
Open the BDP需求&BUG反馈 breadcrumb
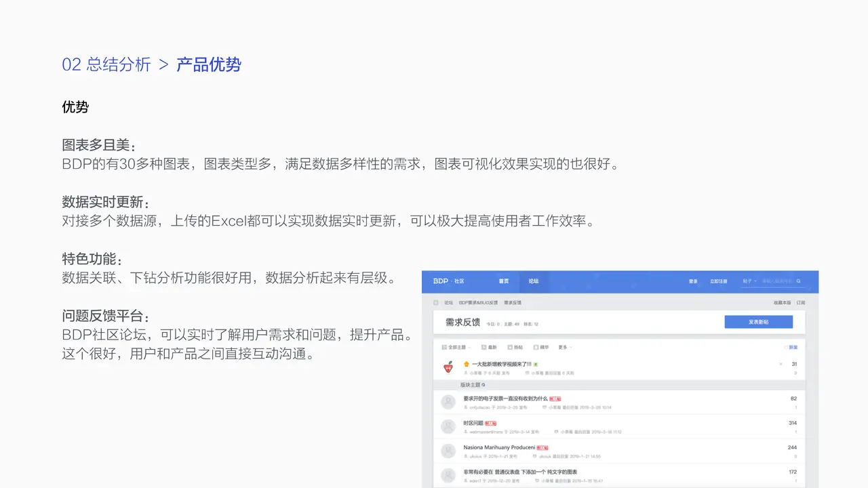478,303
